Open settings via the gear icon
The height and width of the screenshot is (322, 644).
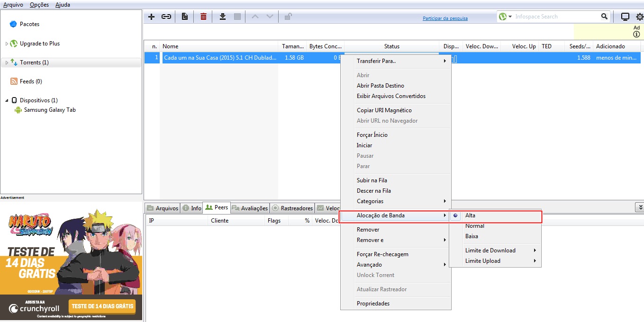pyautogui.click(x=637, y=16)
